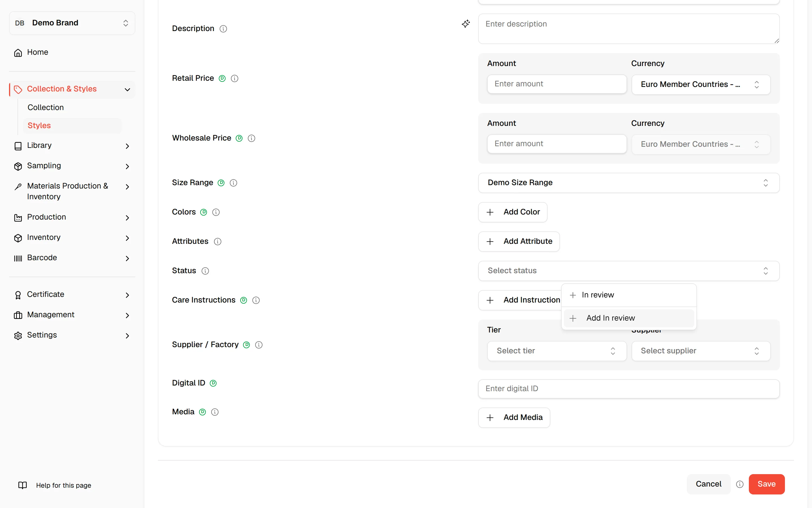Open the Care Instructions info icon
812x508 pixels.
click(x=256, y=300)
